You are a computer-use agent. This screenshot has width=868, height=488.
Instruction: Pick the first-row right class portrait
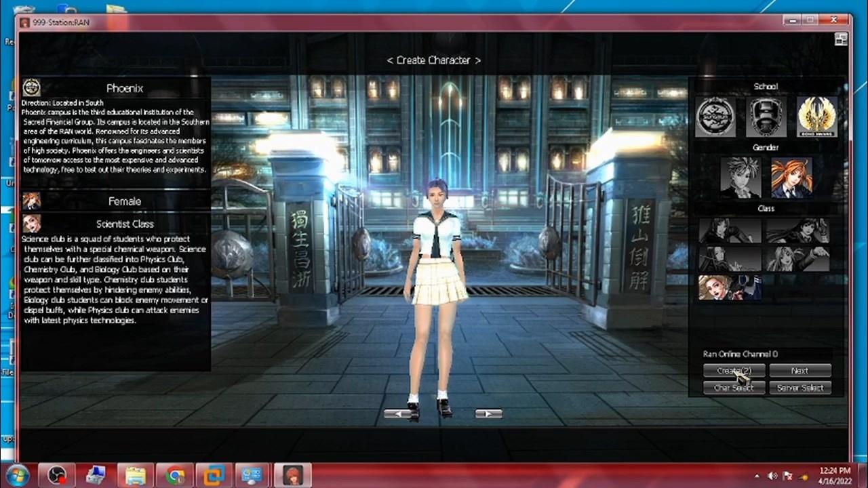click(797, 230)
